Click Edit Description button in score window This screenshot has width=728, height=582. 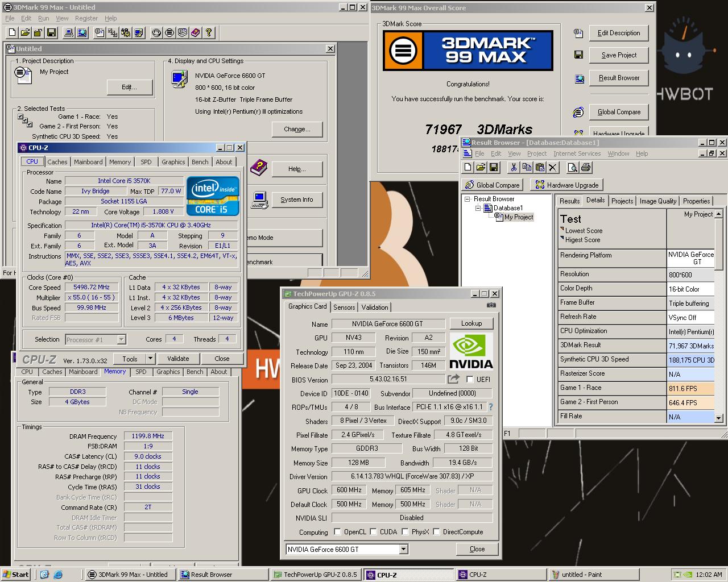pos(619,33)
